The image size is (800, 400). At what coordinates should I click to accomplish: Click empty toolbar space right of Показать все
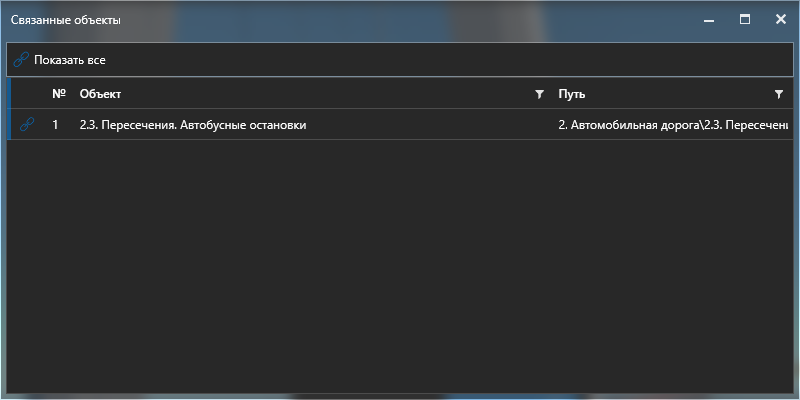pos(450,60)
